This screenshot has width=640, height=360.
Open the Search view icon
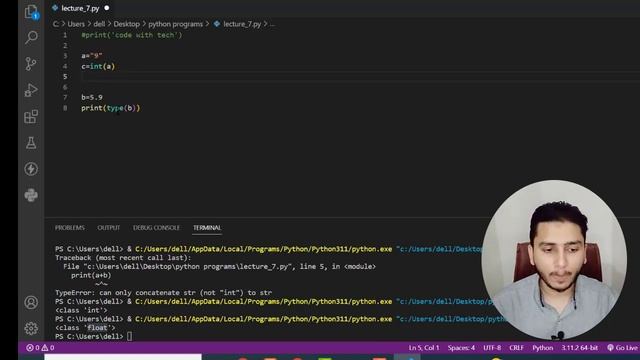pos(31,38)
